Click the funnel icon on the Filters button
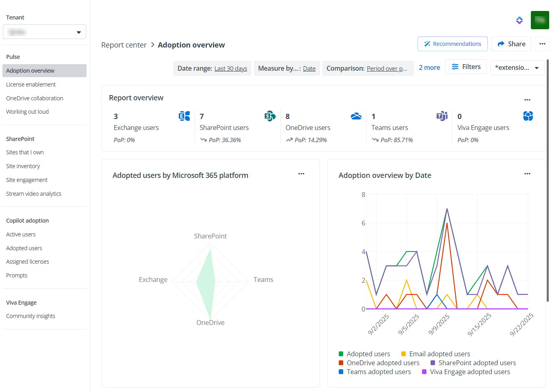 [x=456, y=66]
